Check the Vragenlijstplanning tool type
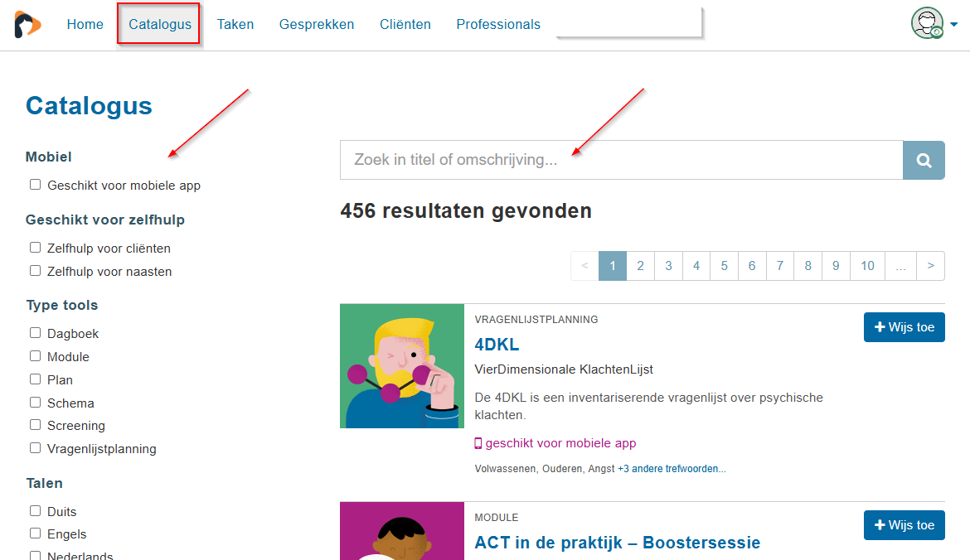970x560 pixels. tap(36, 448)
